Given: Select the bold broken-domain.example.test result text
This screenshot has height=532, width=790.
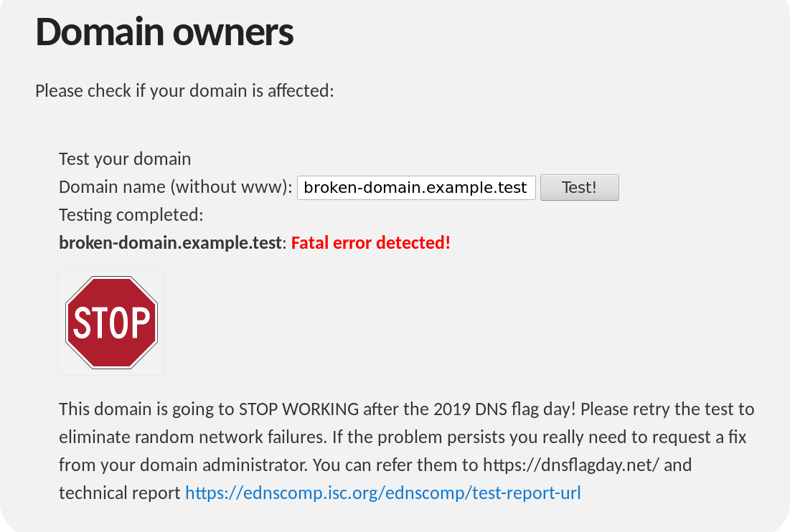Looking at the screenshot, I should pyautogui.click(x=170, y=242).
